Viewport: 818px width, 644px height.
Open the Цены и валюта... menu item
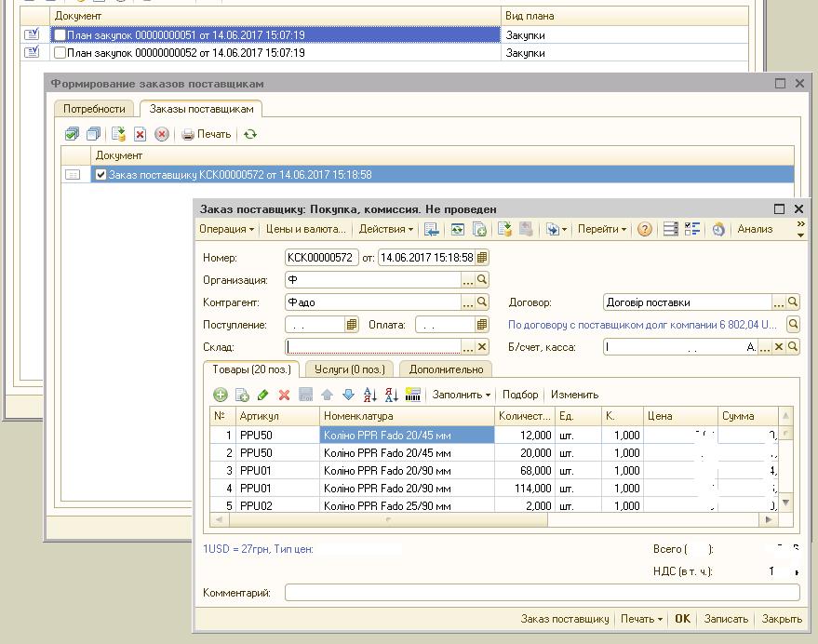[x=306, y=229]
